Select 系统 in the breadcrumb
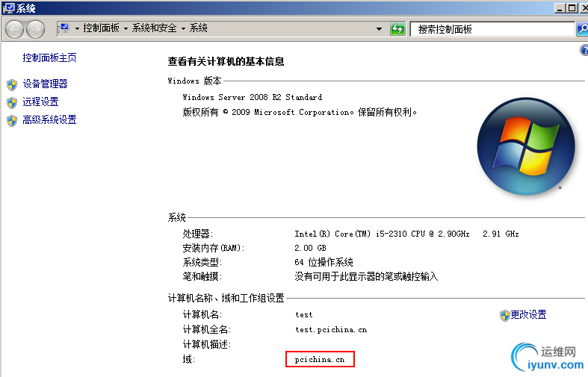This screenshot has height=377, width=588. point(199,28)
